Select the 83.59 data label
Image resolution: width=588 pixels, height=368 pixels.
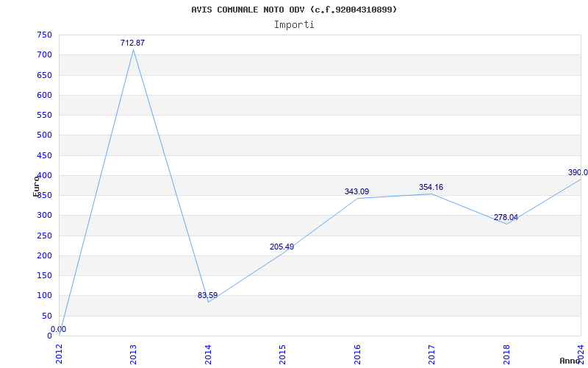[x=207, y=295]
